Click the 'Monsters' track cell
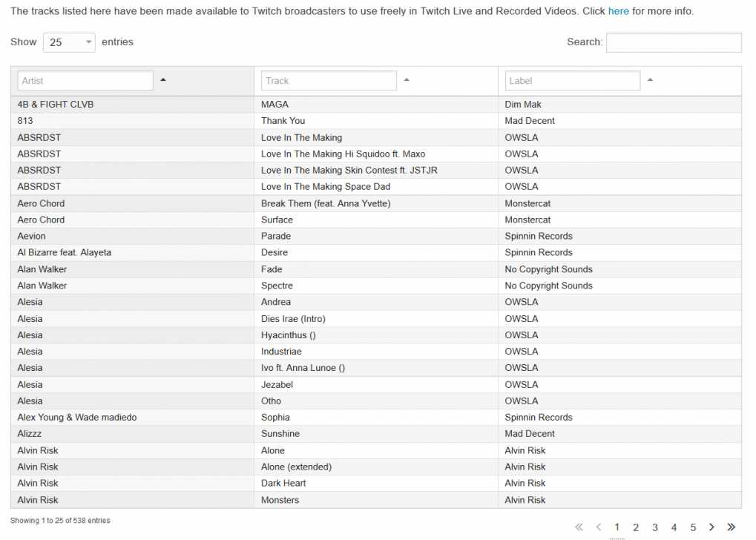The height and width of the screenshot is (540, 756). (375, 500)
